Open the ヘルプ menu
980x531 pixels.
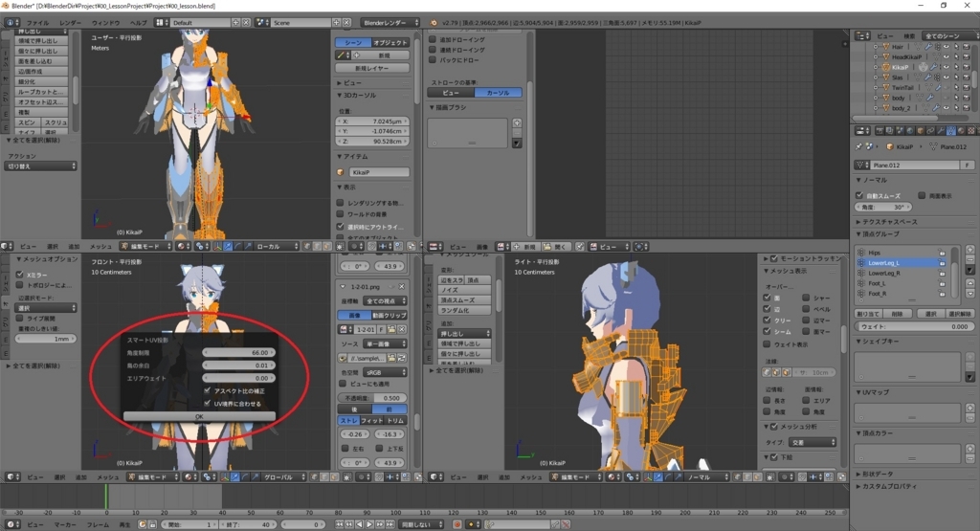[138, 23]
